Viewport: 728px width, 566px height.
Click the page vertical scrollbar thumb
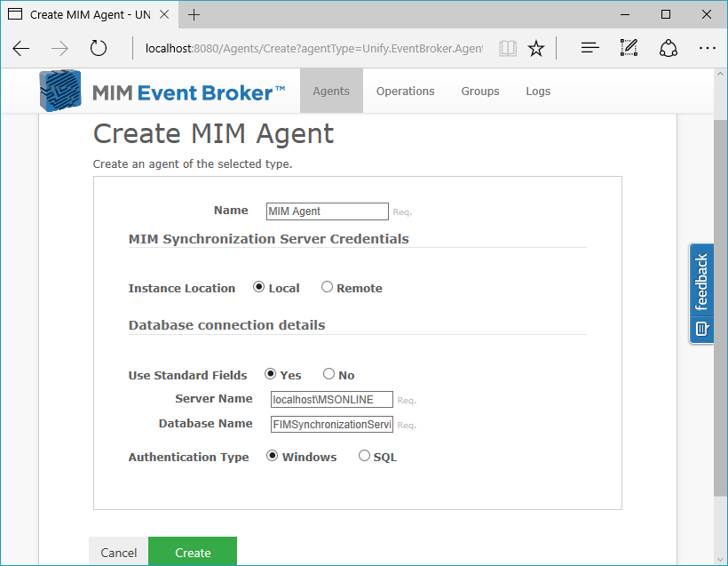pyautogui.click(x=720, y=307)
